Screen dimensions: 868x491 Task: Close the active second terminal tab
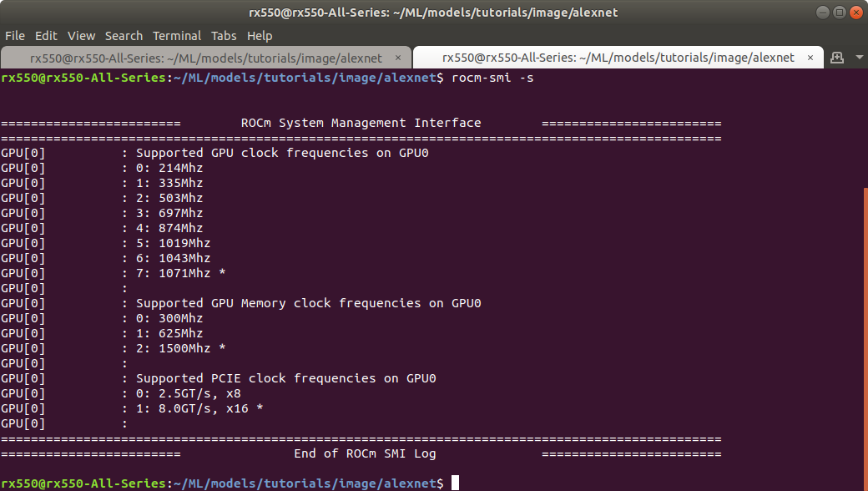[x=810, y=58]
